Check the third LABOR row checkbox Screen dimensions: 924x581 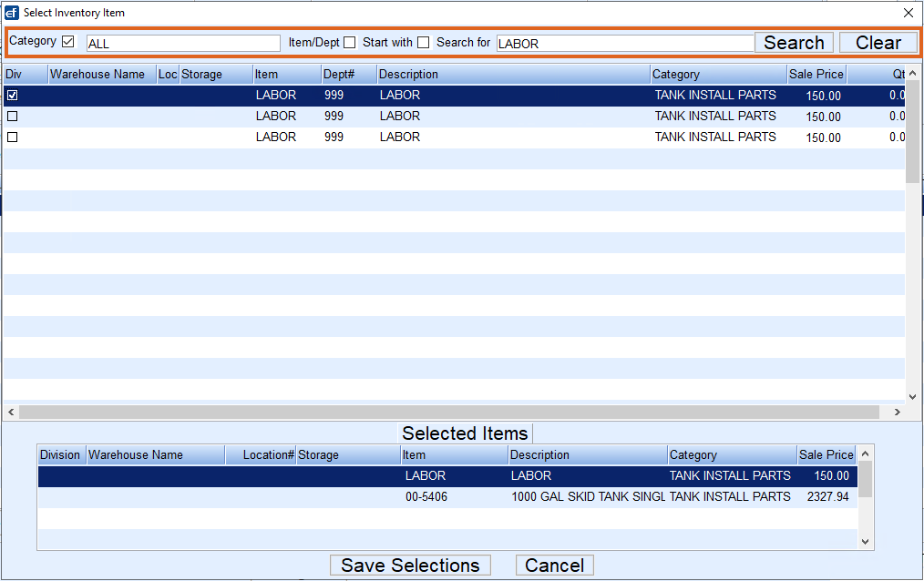[x=13, y=138]
